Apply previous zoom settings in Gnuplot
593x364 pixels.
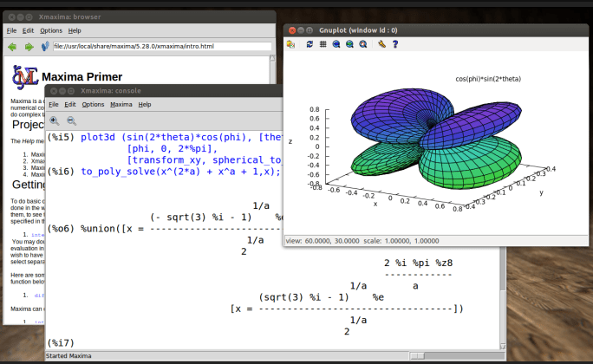pyautogui.click(x=336, y=44)
